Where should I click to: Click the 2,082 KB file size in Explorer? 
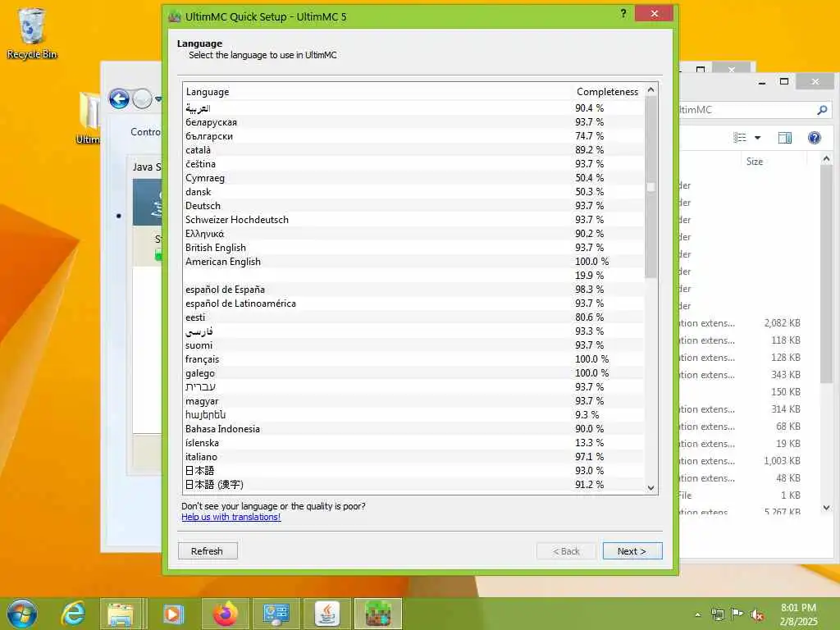[x=782, y=323]
